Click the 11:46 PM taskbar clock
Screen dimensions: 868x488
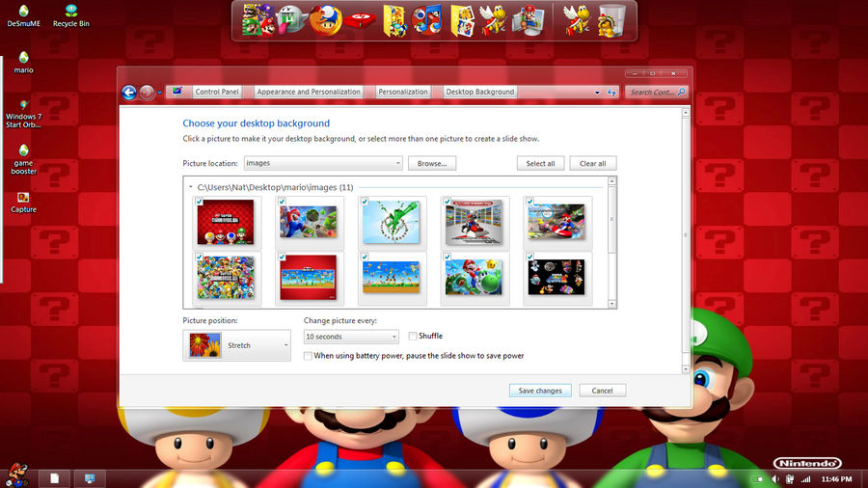pyautogui.click(x=836, y=479)
